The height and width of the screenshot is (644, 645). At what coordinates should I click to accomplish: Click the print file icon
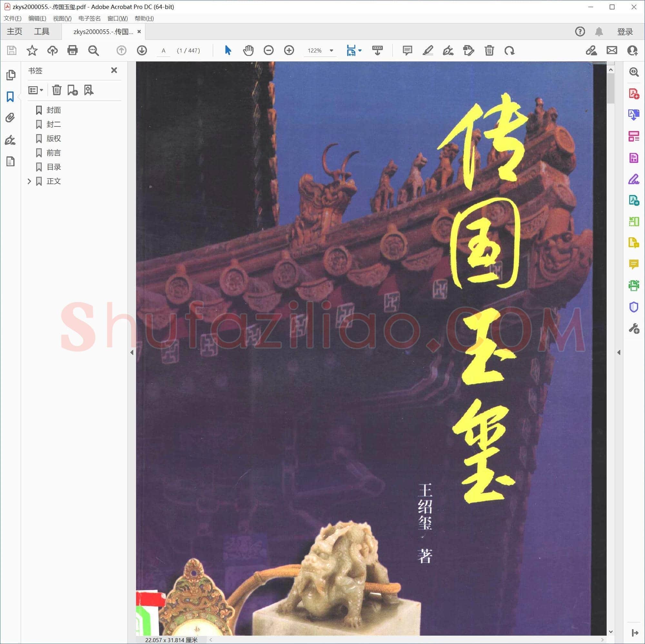pos(73,50)
